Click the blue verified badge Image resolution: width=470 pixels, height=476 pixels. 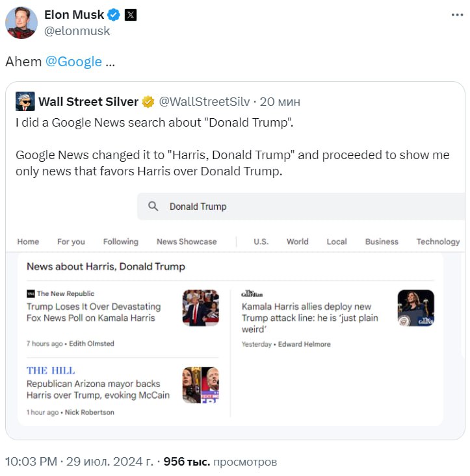[114, 16]
